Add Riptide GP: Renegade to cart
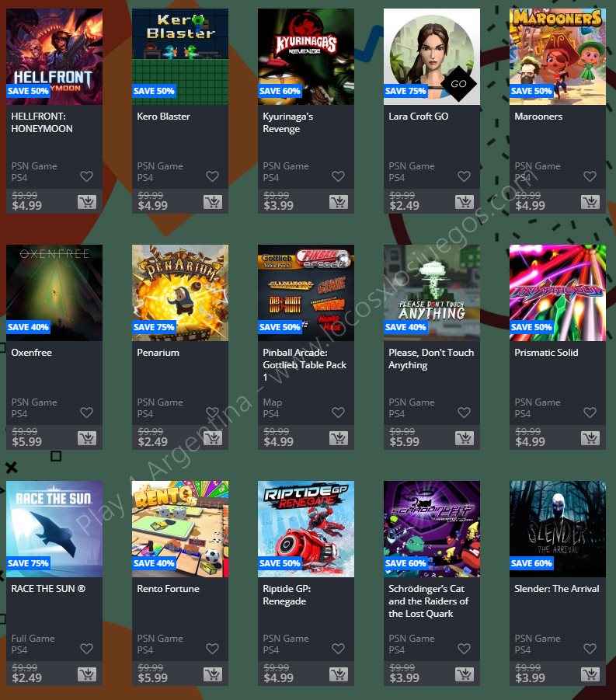 point(338,675)
